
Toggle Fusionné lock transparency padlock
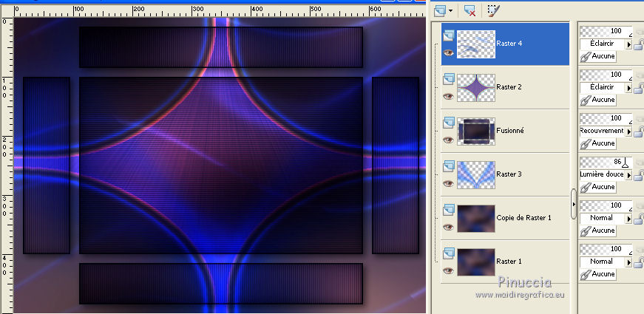coord(639,130)
